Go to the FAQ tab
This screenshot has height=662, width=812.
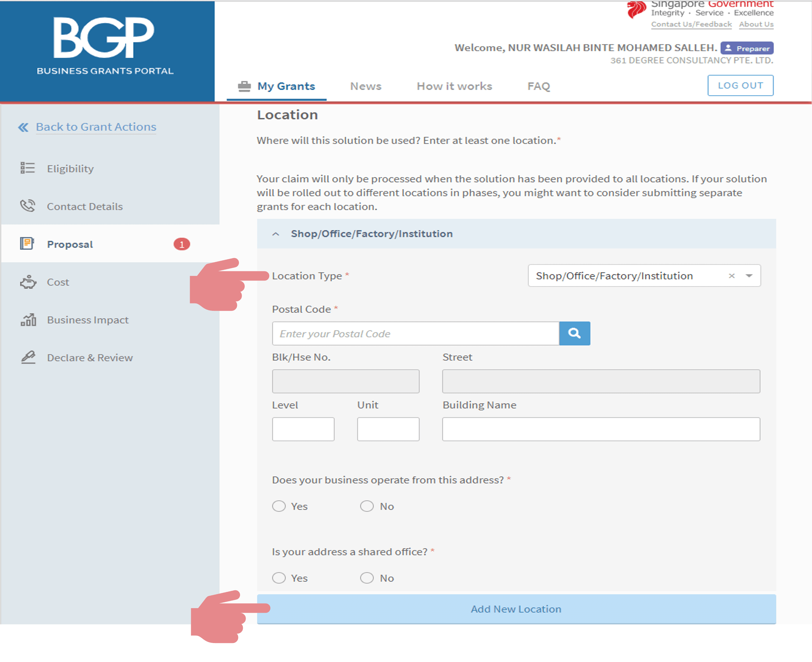click(538, 86)
